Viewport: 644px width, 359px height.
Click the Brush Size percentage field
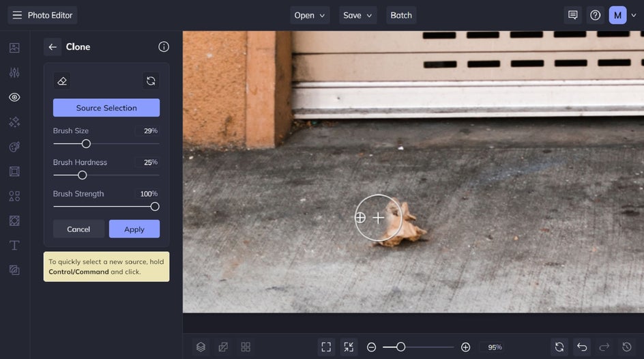click(147, 131)
